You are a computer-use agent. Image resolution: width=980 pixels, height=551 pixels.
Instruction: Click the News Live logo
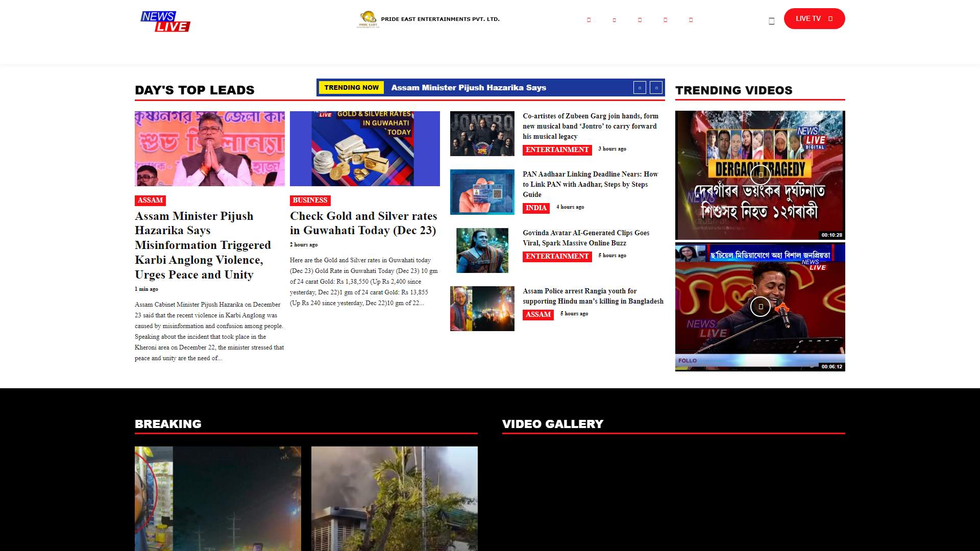click(x=165, y=21)
